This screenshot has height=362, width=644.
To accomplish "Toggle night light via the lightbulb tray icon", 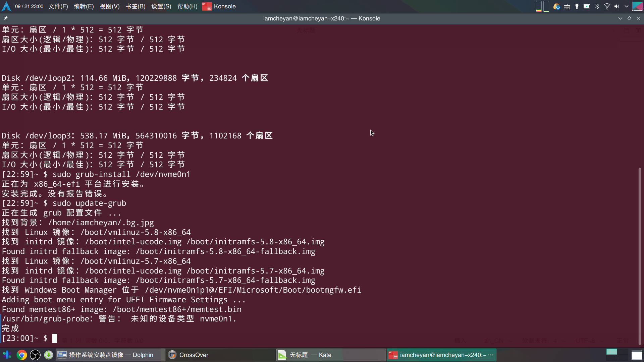I will [x=577, y=6].
